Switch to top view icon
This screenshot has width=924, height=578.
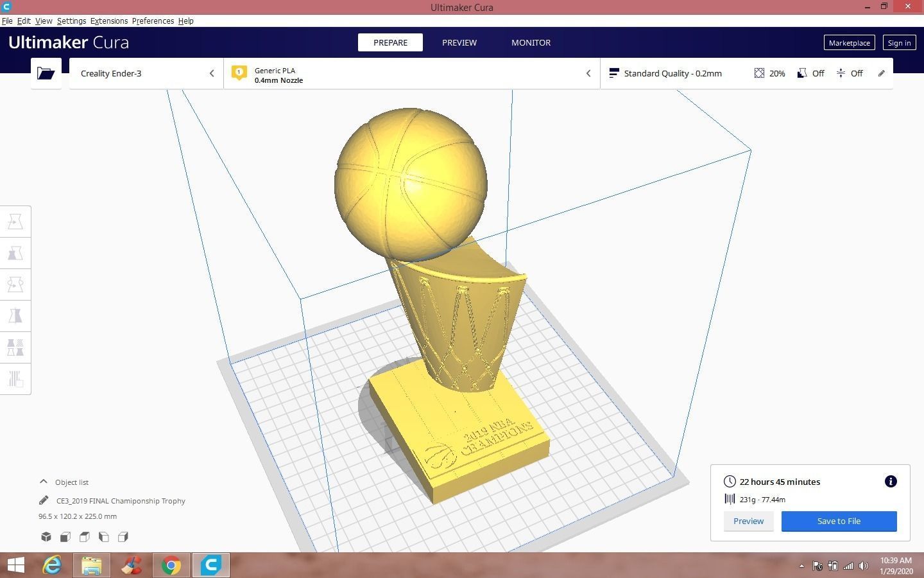pos(85,537)
